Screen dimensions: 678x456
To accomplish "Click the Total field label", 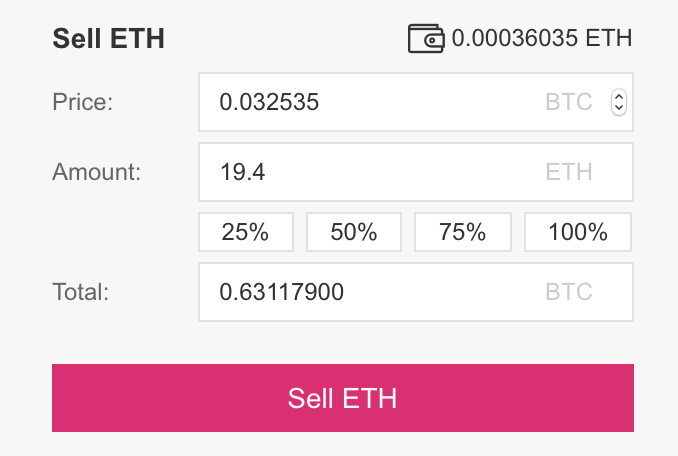I will pos(80,292).
